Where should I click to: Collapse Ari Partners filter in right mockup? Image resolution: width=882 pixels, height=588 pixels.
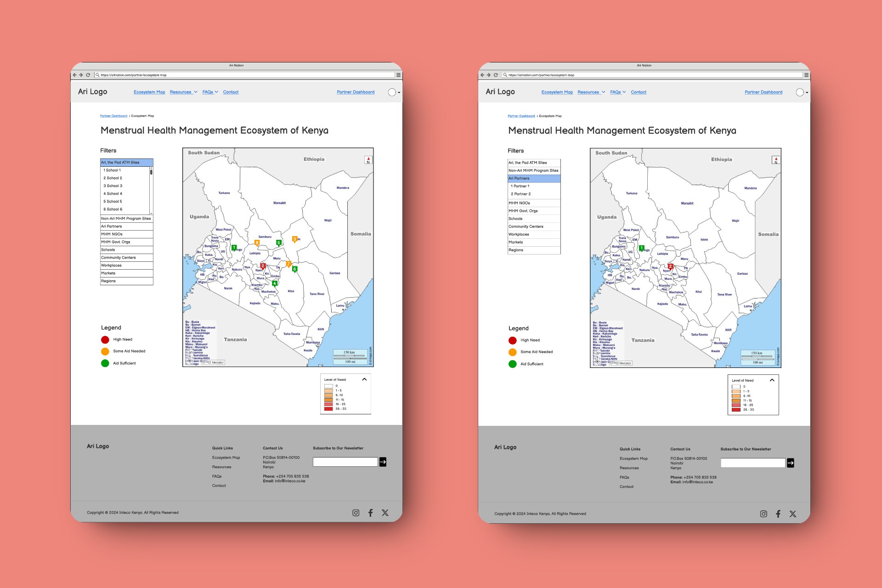534,178
